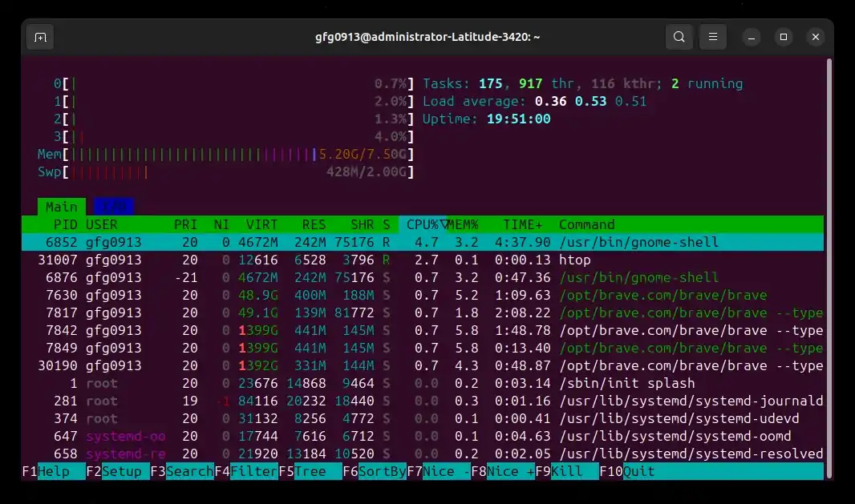Screen dimensions: 855x504
Task: Click the CPU 3 usage meter
Action: click(x=234, y=137)
